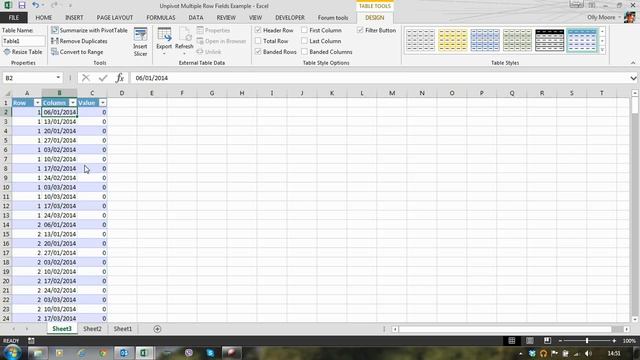Adjust the zoom slider handle
640x360 pixels.
tap(587, 340)
